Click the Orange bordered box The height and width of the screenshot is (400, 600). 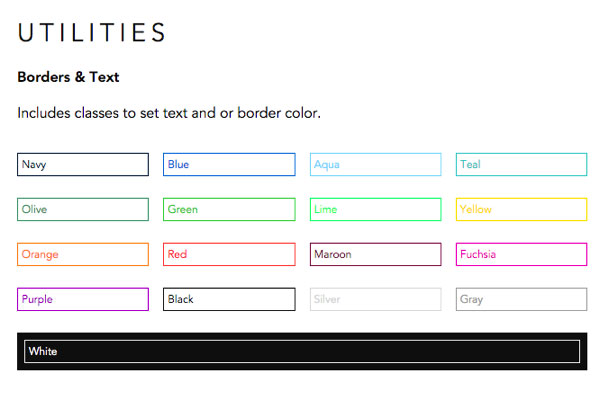click(x=83, y=255)
